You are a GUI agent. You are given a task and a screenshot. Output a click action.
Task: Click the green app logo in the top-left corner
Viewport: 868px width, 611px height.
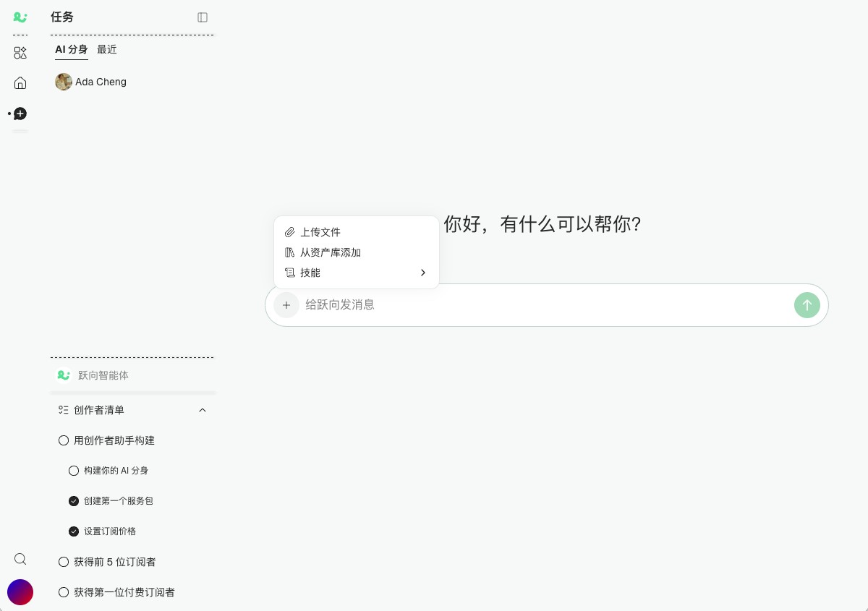(20, 17)
